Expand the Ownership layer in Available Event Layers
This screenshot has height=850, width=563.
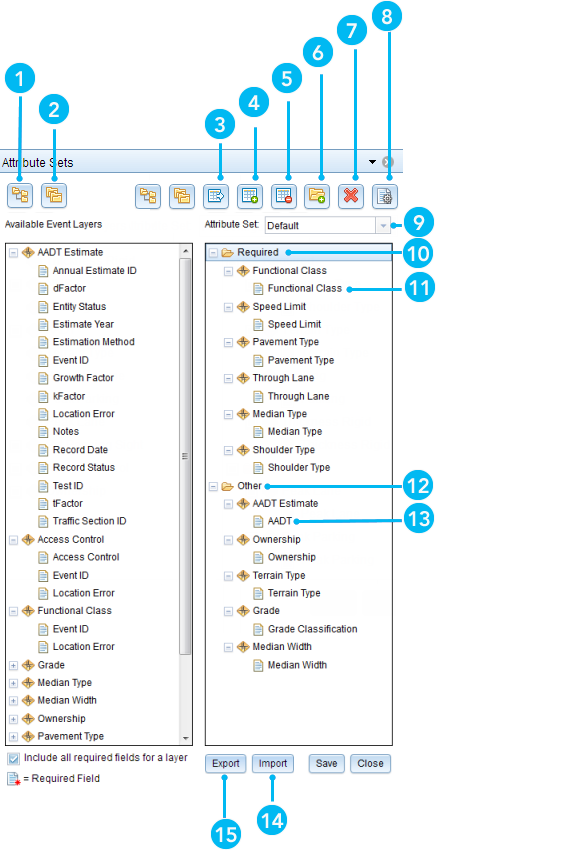[x=14, y=719]
